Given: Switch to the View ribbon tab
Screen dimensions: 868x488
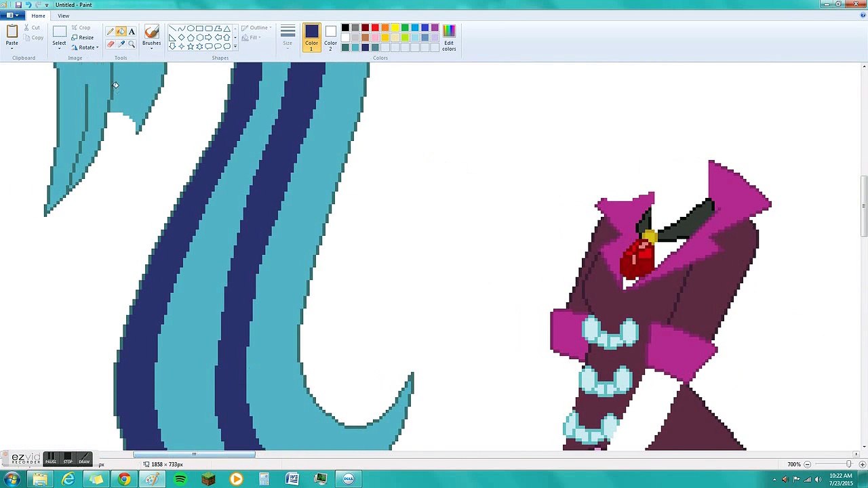Looking at the screenshot, I should (63, 16).
